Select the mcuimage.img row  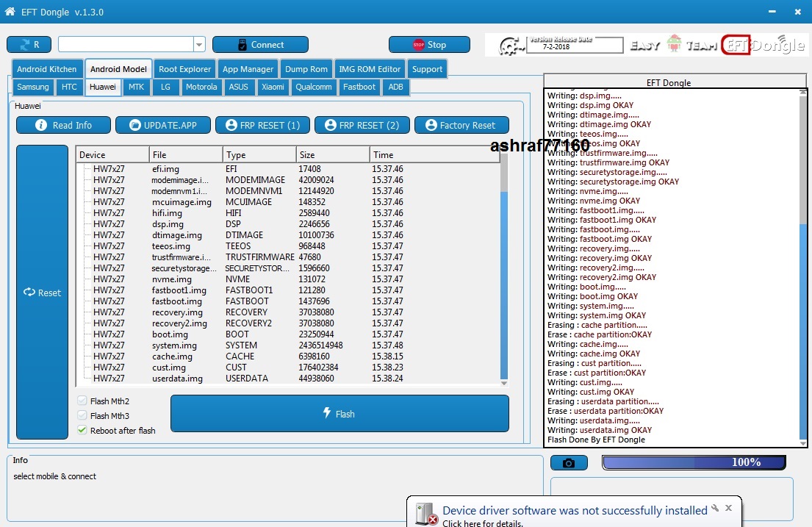pyautogui.click(x=288, y=202)
